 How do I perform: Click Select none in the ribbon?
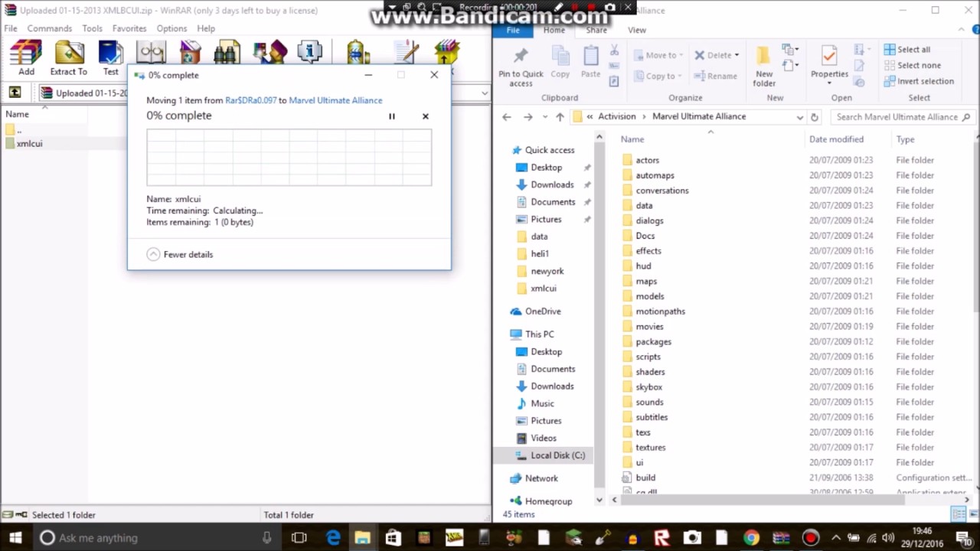click(913, 65)
